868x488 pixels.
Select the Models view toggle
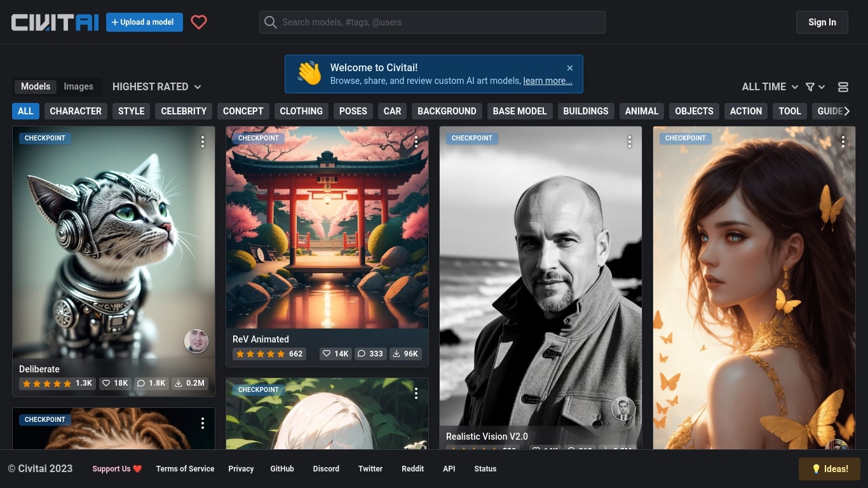(x=36, y=86)
